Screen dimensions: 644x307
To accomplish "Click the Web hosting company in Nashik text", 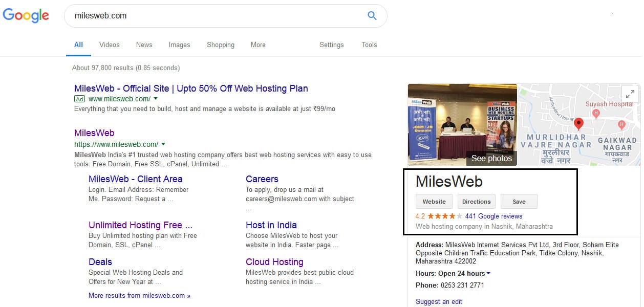I will (484, 227).
